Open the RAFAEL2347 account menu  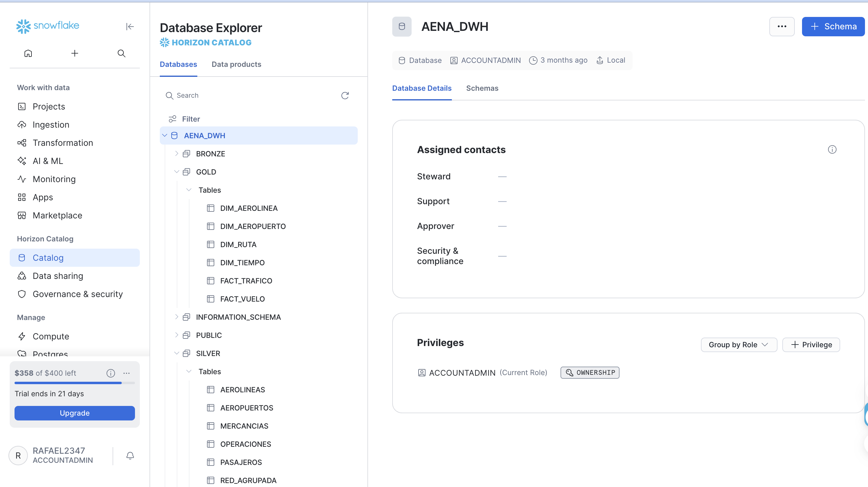[x=51, y=456]
